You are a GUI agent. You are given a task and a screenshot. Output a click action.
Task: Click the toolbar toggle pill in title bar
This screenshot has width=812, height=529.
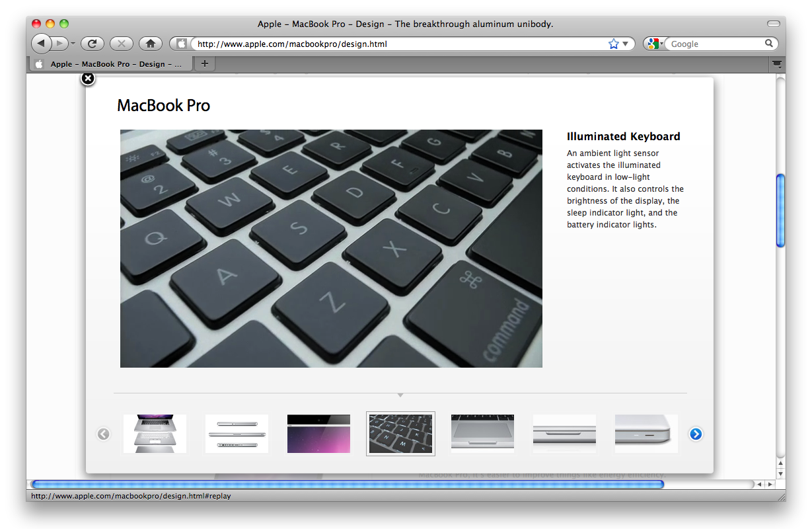773,24
